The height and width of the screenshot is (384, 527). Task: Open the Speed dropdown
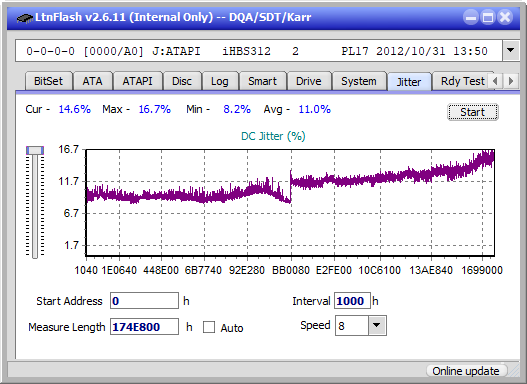[377, 326]
